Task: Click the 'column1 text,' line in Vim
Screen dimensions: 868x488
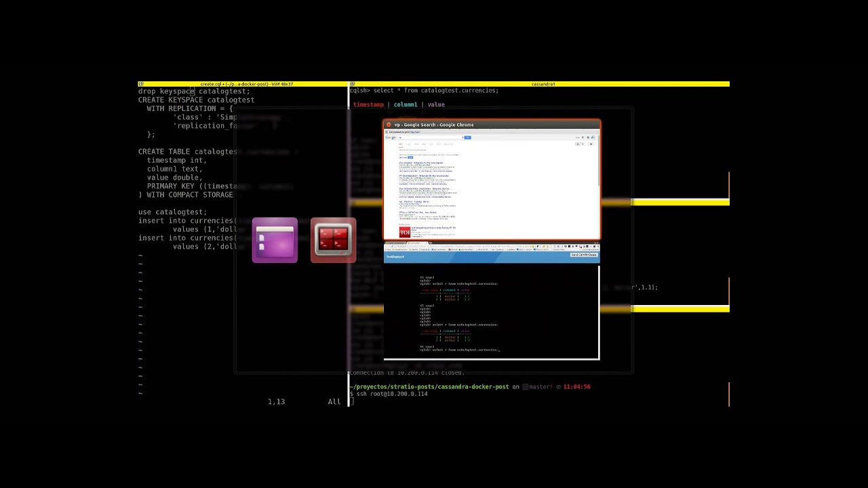Action: tap(174, 169)
